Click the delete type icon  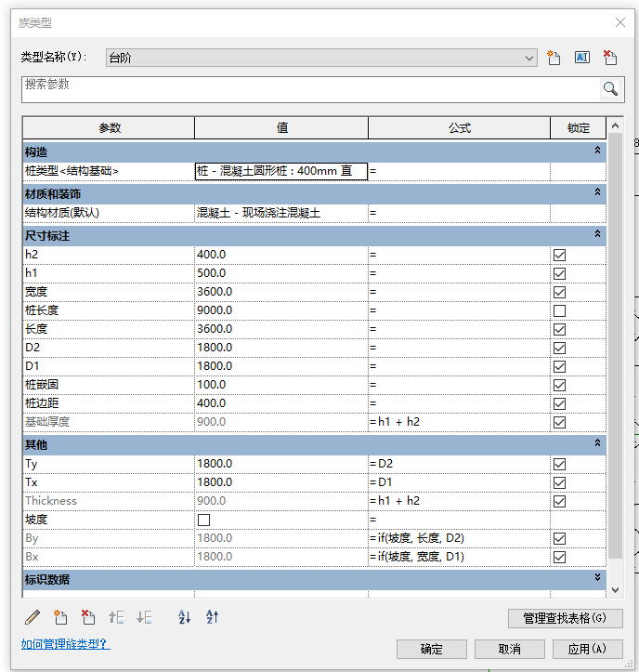pos(610,58)
